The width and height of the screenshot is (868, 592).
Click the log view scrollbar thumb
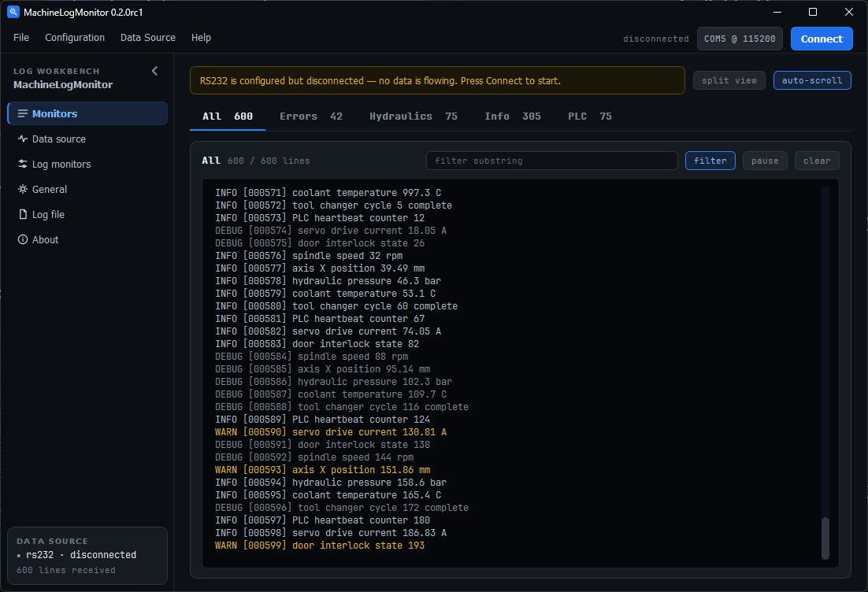[x=825, y=538]
